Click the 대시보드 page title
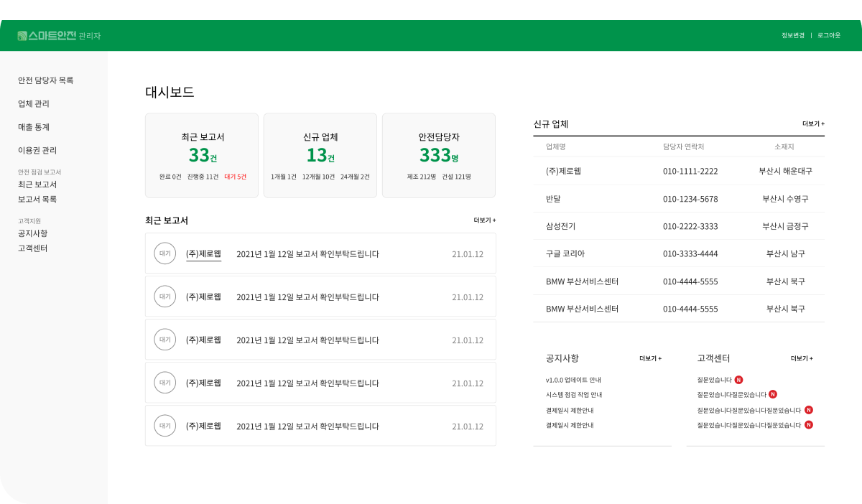This screenshot has width=862, height=504. point(170,92)
